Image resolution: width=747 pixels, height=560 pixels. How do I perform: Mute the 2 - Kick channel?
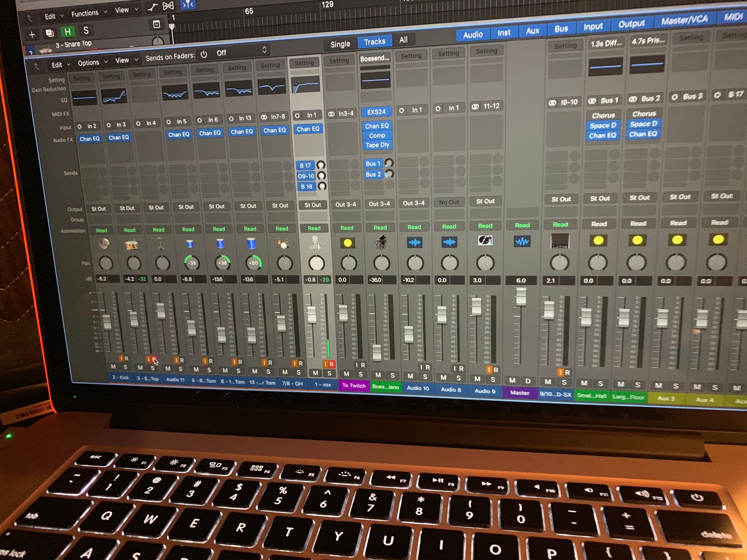(x=113, y=367)
